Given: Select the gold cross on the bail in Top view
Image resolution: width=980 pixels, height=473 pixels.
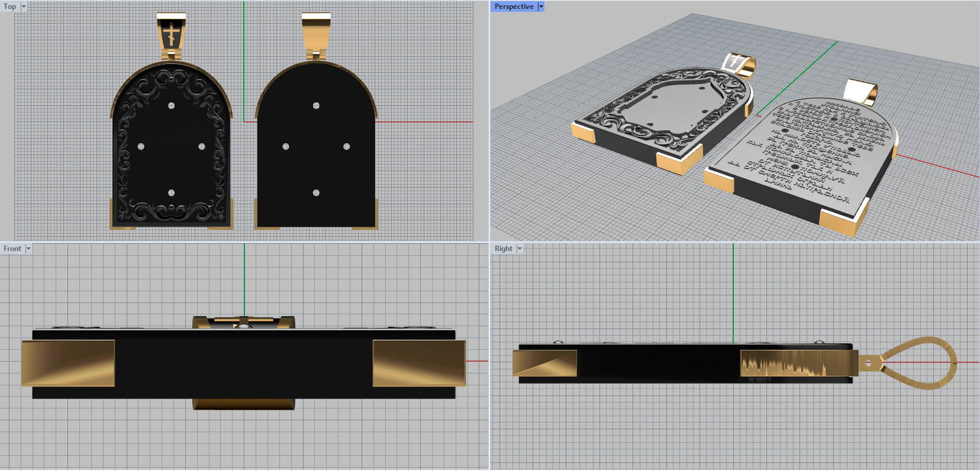Looking at the screenshot, I should (x=172, y=34).
